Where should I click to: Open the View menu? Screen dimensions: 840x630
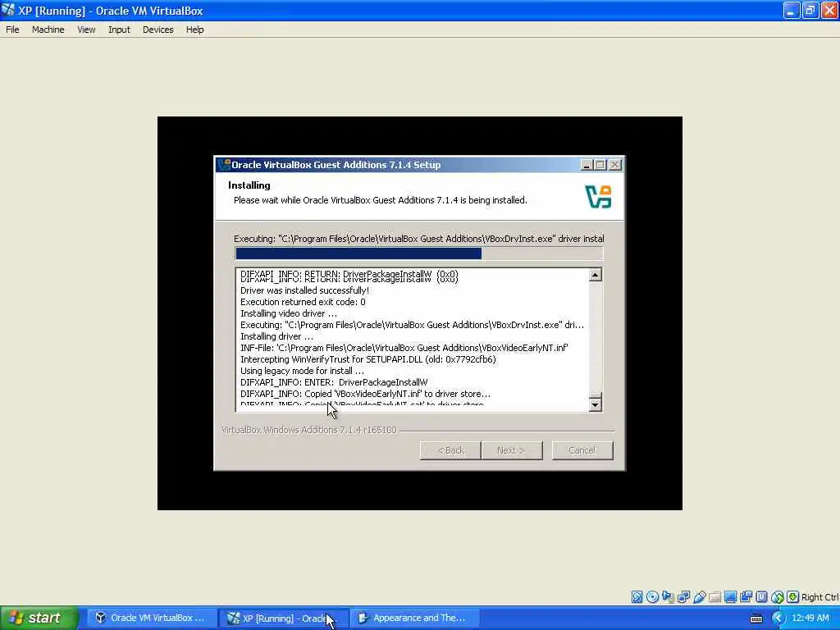pos(86,30)
